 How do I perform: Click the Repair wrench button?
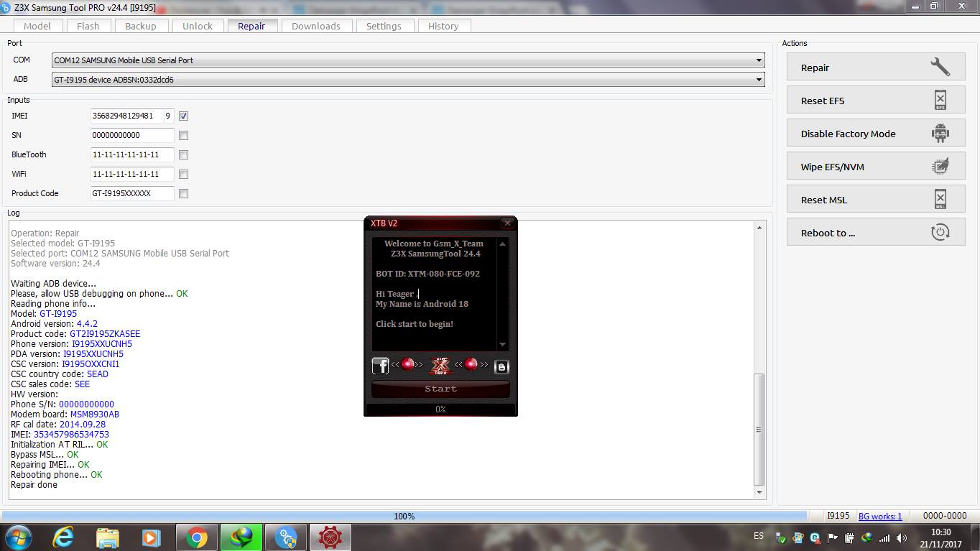point(876,68)
